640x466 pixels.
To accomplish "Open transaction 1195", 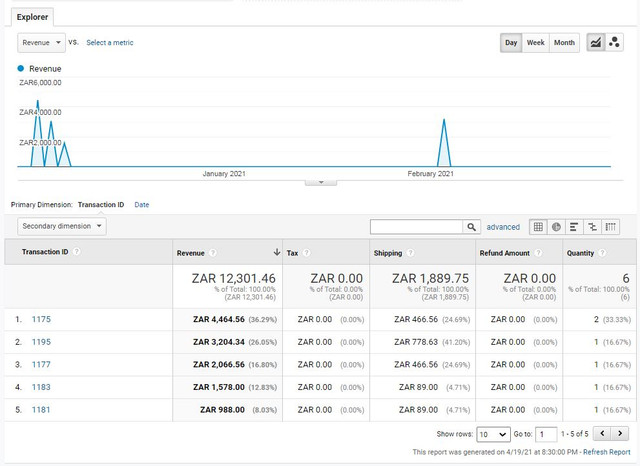I will click(x=41, y=342).
